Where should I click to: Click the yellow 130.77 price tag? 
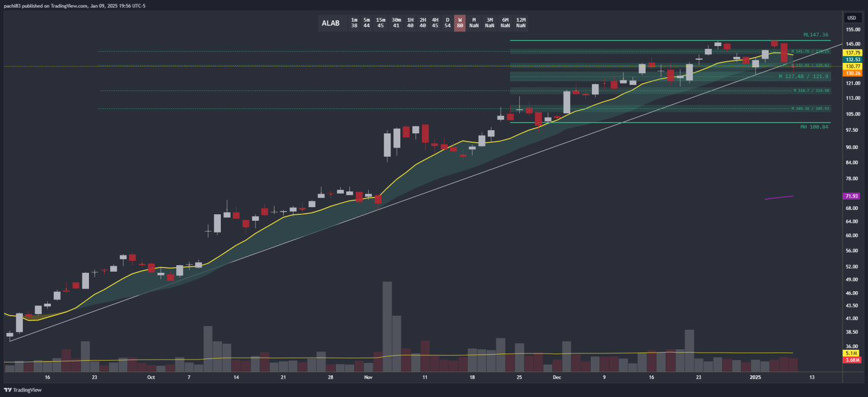[853, 66]
